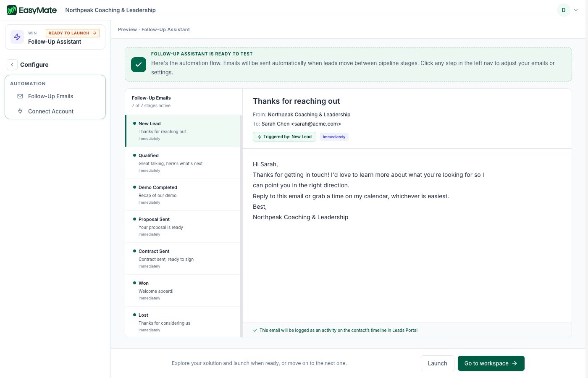Click the 'Thanks for reaching out' email title
588x378 pixels.
[296, 101]
